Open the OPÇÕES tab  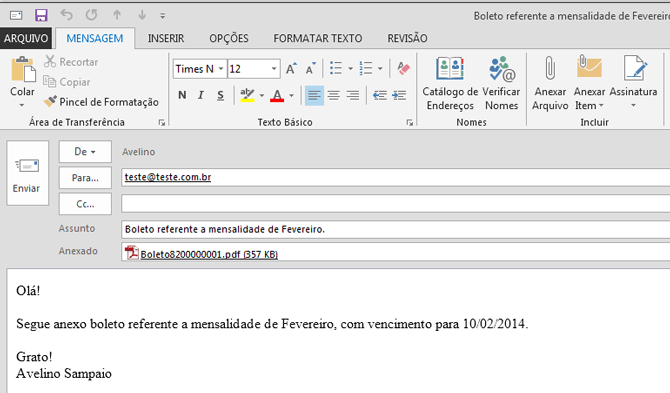(x=229, y=38)
